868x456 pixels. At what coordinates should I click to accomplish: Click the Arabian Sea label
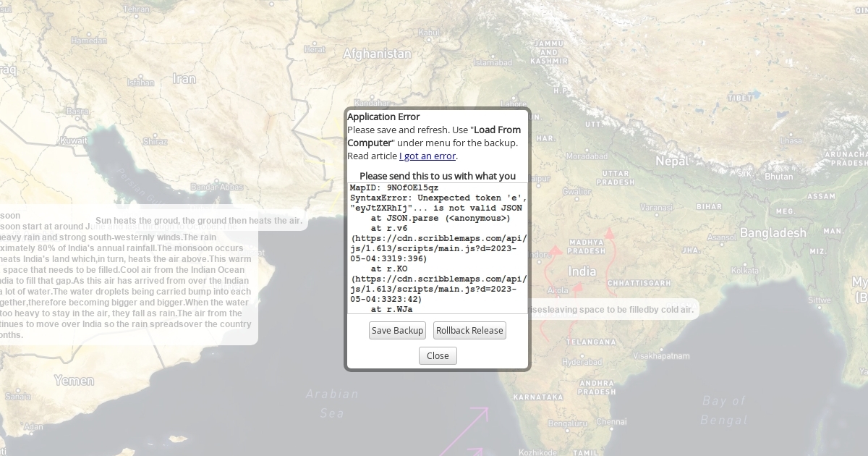coord(332,403)
